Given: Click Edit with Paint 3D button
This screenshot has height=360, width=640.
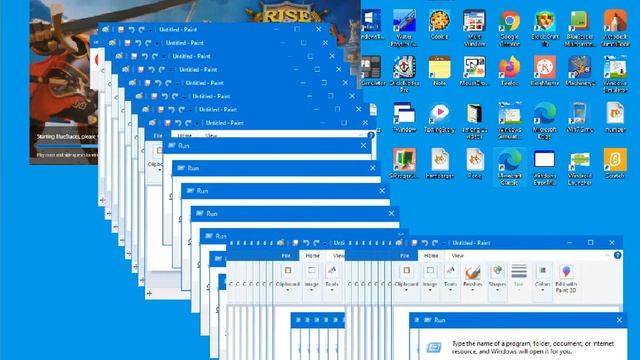Looking at the screenshot, I should click(x=566, y=279).
